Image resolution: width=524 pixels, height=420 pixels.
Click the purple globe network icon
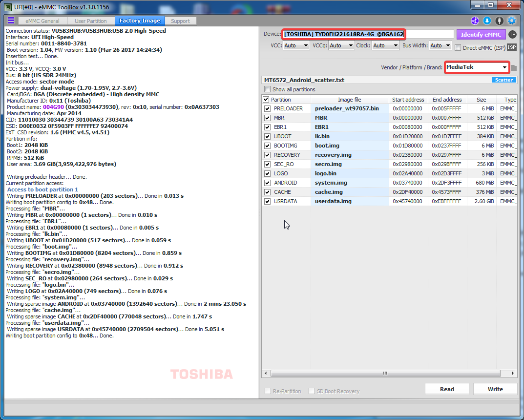click(475, 21)
